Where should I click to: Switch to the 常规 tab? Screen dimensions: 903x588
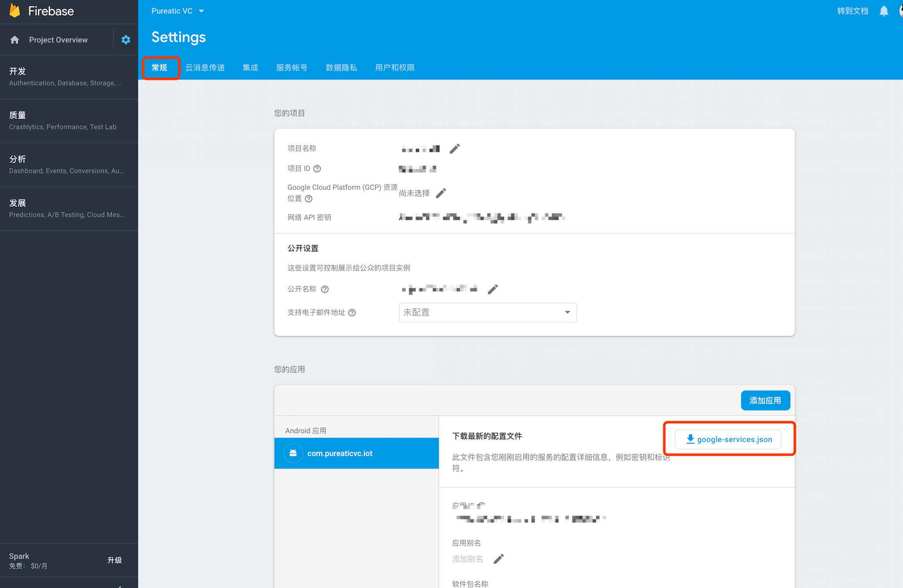tap(160, 68)
